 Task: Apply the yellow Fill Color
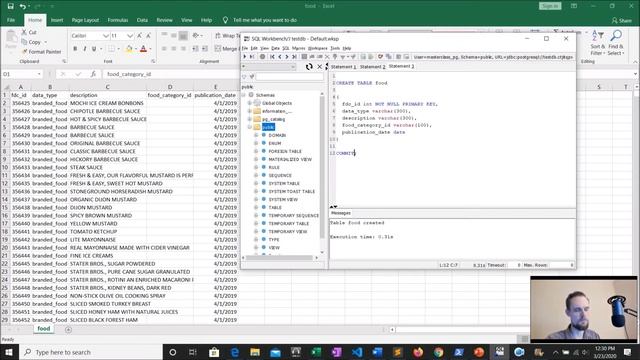(129, 49)
